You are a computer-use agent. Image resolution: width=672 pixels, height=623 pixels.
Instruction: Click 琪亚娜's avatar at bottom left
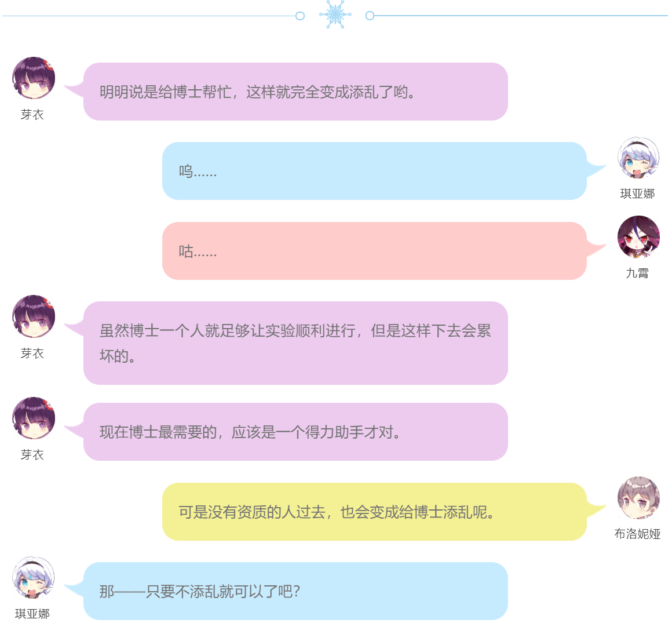pos(34,578)
